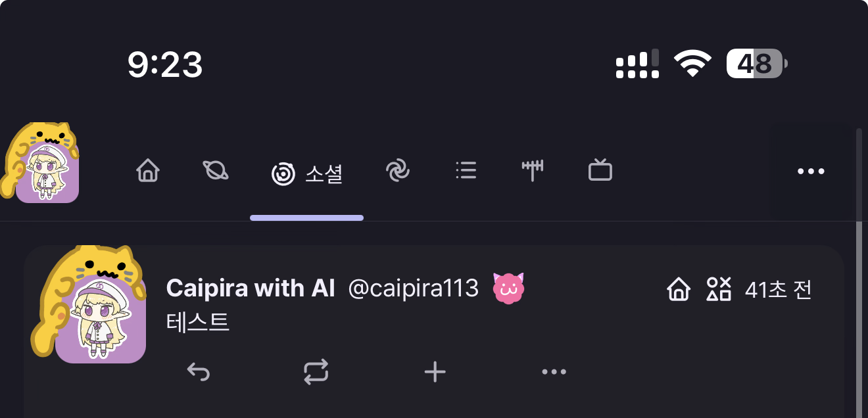Tap the home visibility icon on the note
Image resolution: width=868 pixels, height=418 pixels.
[679, 289]
